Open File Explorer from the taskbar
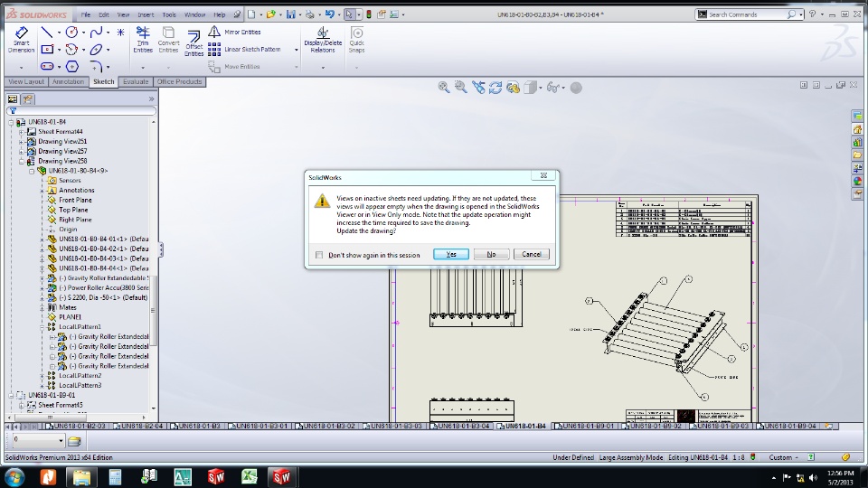868x488 pixels. click(x=81, y=476)
